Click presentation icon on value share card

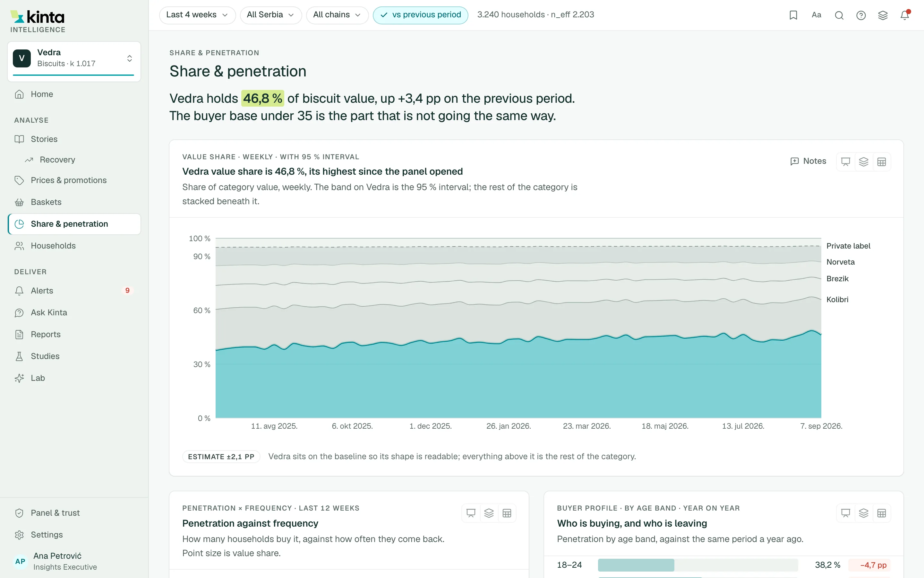[x=845, y=162]
